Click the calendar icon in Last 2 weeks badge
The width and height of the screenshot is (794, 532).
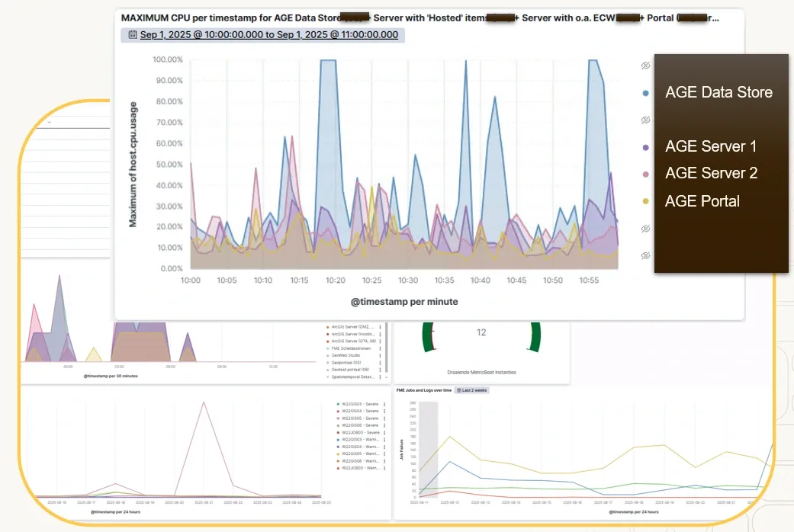(x=460, y=390)
